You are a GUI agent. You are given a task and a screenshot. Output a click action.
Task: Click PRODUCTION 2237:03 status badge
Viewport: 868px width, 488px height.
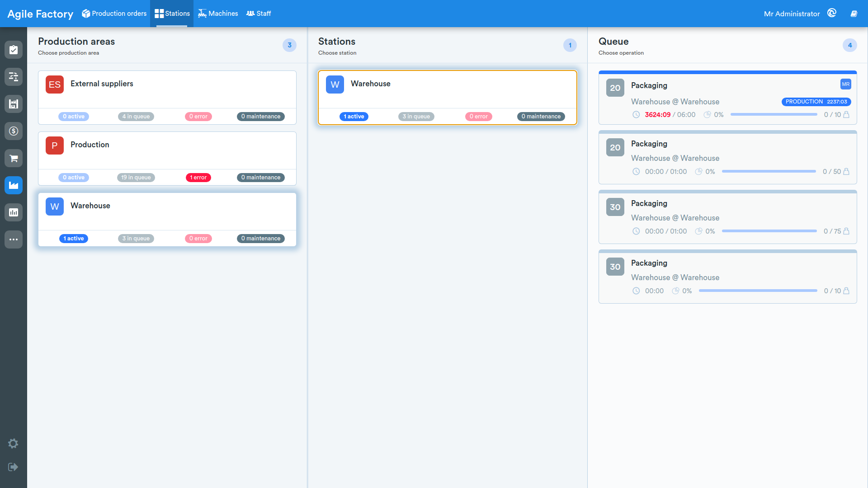point(816,102)
